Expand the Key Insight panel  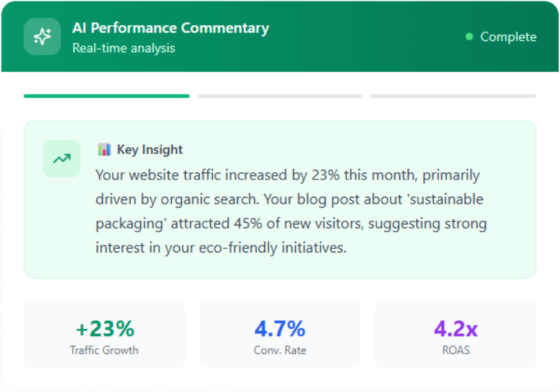pos(279,199)
